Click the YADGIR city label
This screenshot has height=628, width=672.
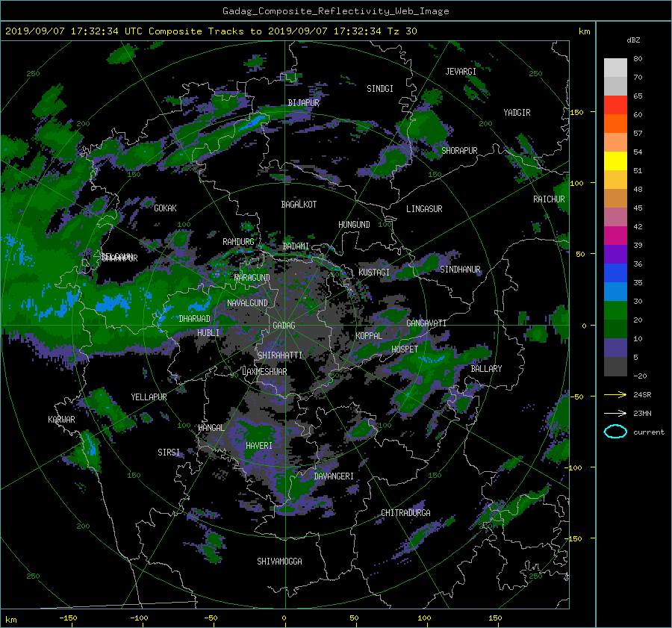517,113
